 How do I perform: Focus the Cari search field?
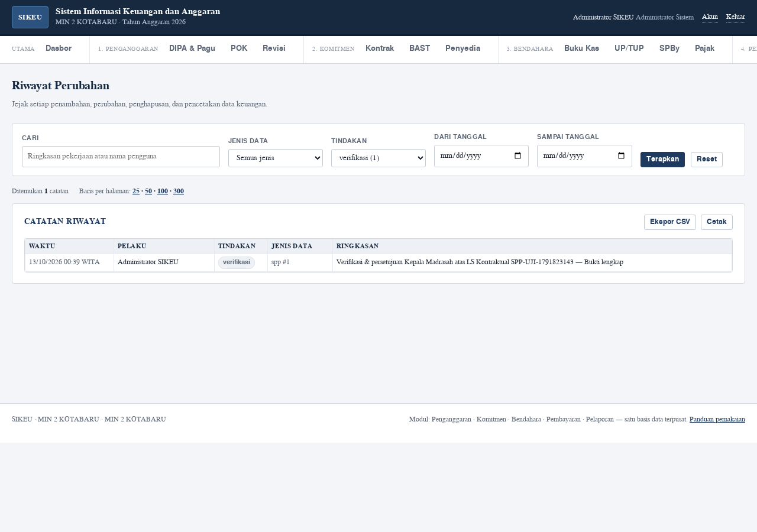click(121, 157)
